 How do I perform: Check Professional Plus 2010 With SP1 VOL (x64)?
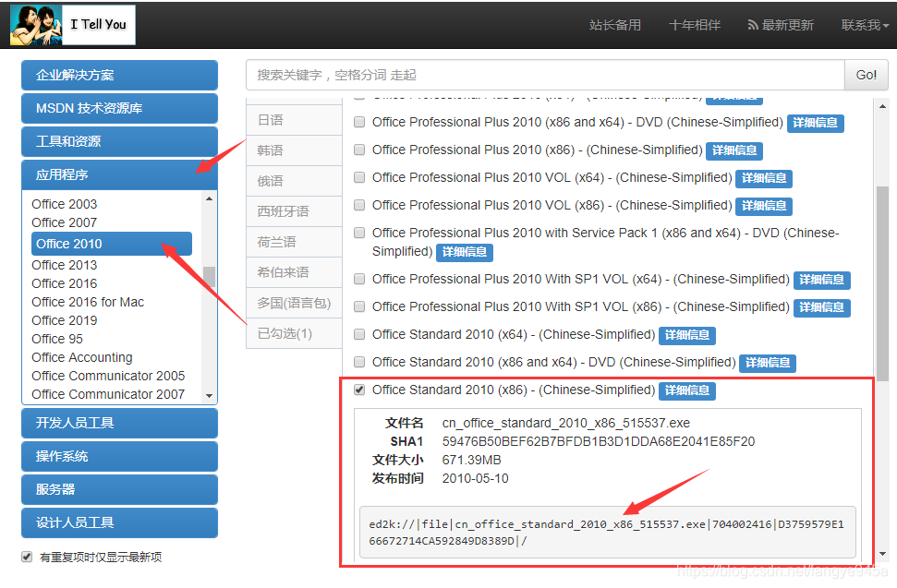coord(359,279)
